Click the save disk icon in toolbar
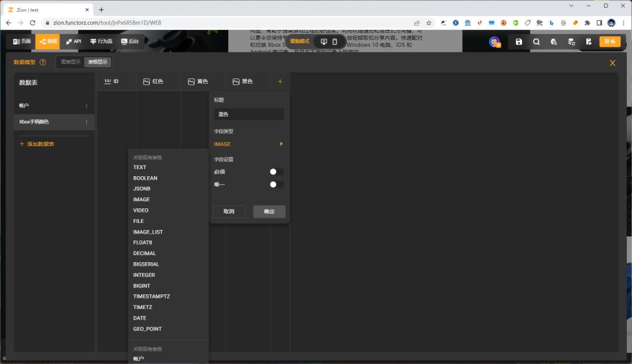 (x=519, y=42)
